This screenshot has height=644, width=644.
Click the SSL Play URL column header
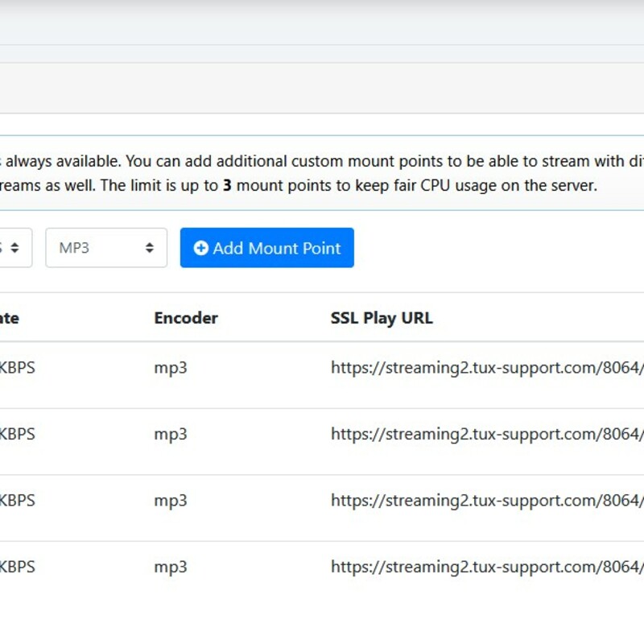[x=382, y=318]
